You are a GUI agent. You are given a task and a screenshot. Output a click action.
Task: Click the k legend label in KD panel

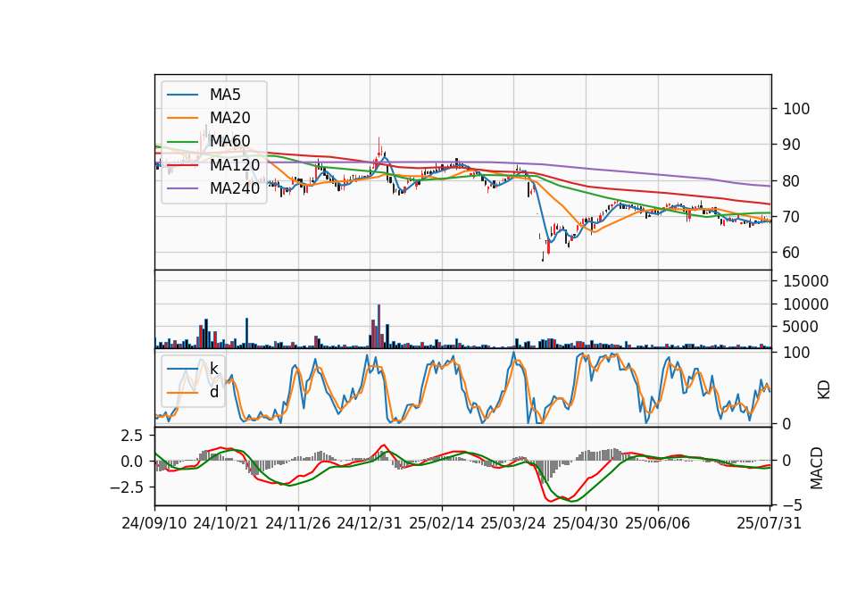tap(214, 369)
